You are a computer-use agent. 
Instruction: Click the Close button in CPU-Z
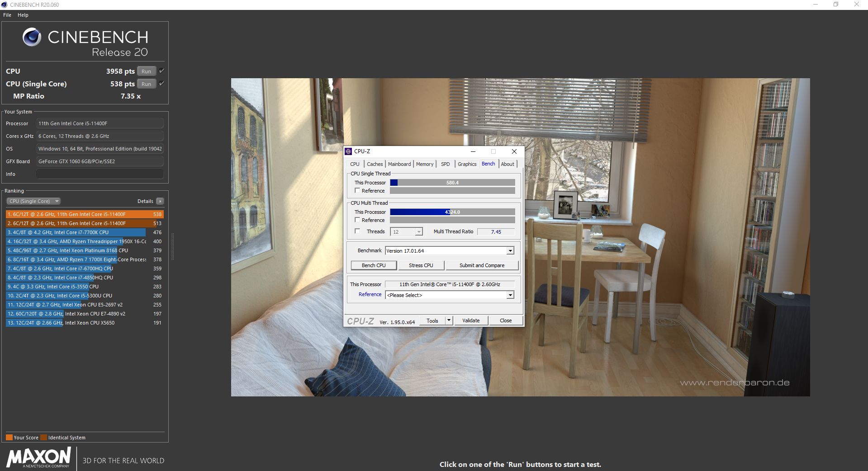coord(506,320)
